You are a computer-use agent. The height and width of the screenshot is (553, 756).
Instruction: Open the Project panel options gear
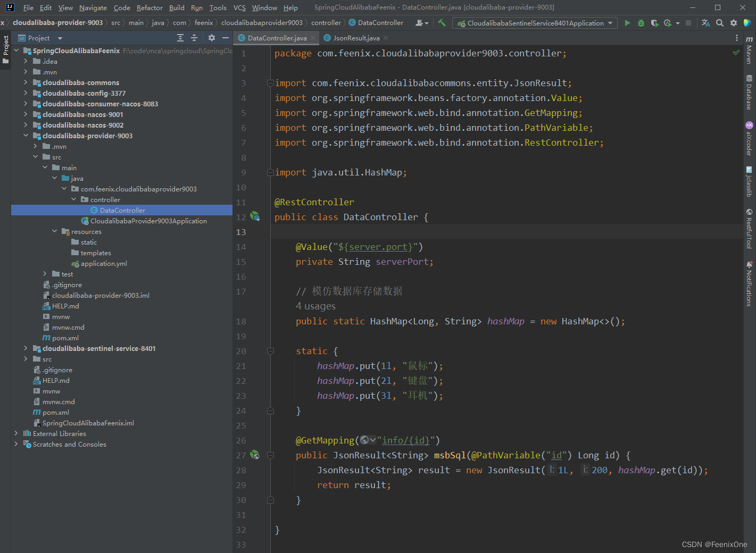(212, 38)
